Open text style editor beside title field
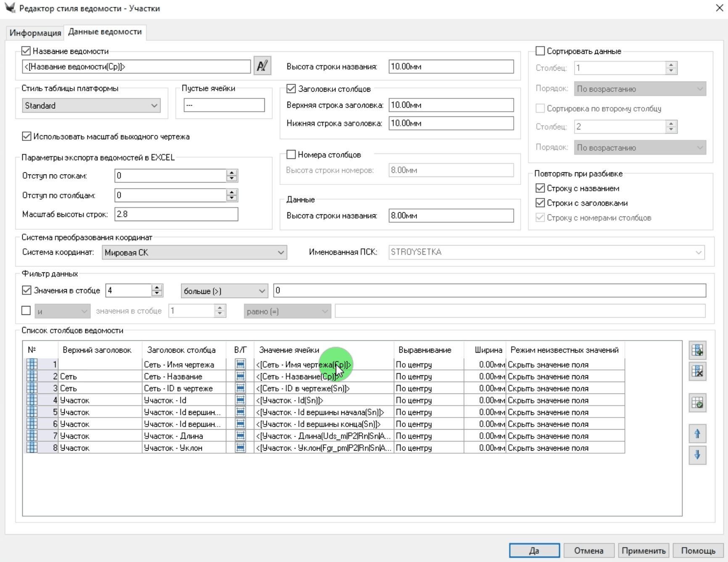The height and width of the screenshot is (562, 728). point(262,66)
